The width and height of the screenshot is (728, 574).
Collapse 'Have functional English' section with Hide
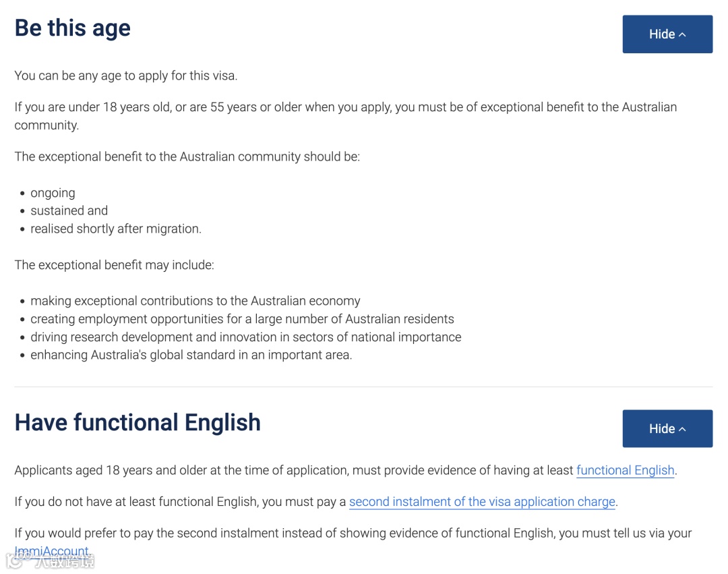click(667, 428)
